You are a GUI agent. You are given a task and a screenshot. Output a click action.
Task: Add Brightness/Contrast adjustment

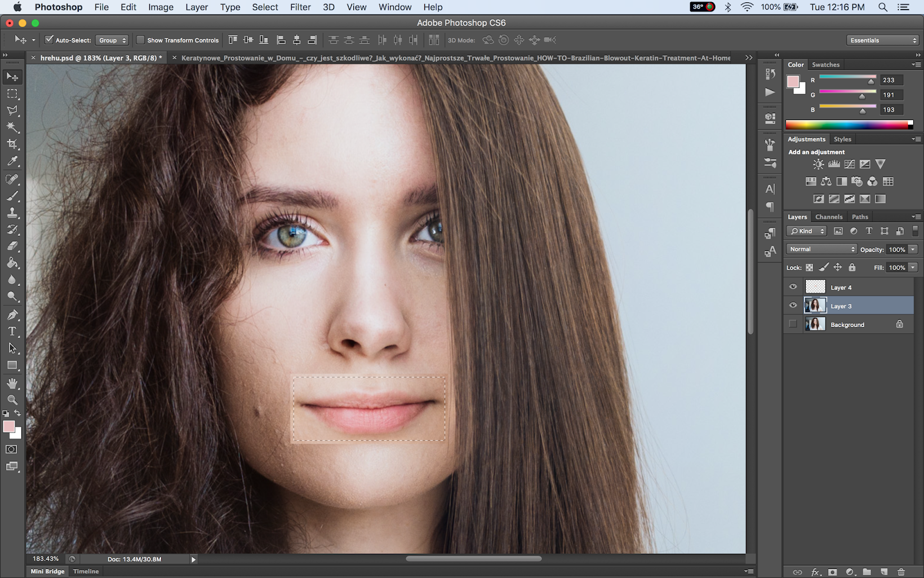[x=818, y=164]
